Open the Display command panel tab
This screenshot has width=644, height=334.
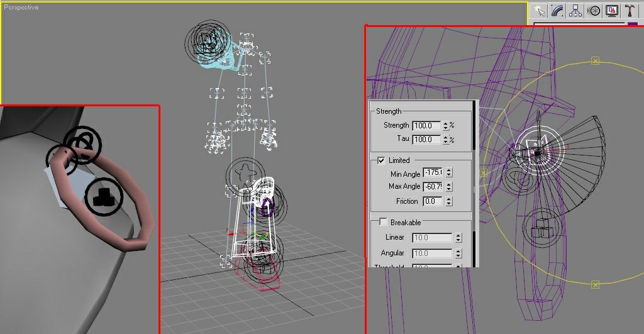tap(611, 11)
